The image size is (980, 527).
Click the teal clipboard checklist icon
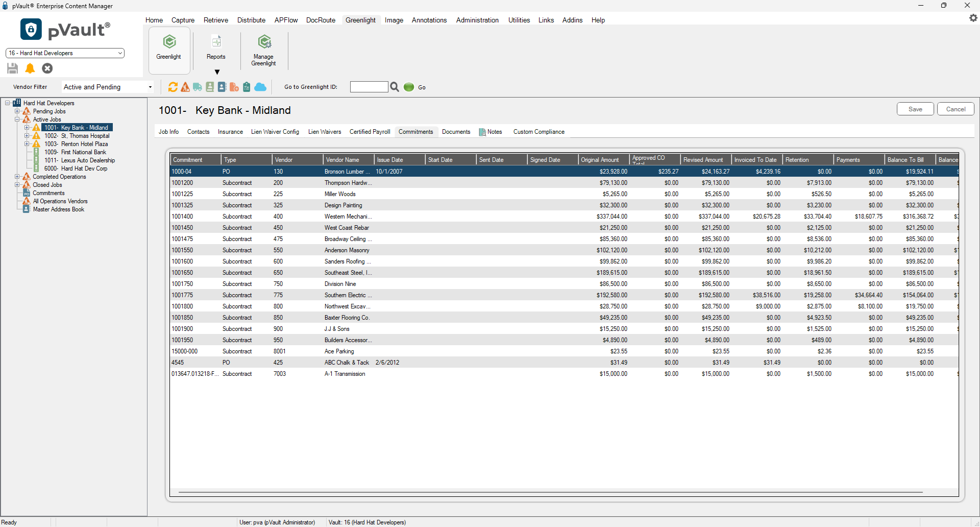[x=247, y=87]
